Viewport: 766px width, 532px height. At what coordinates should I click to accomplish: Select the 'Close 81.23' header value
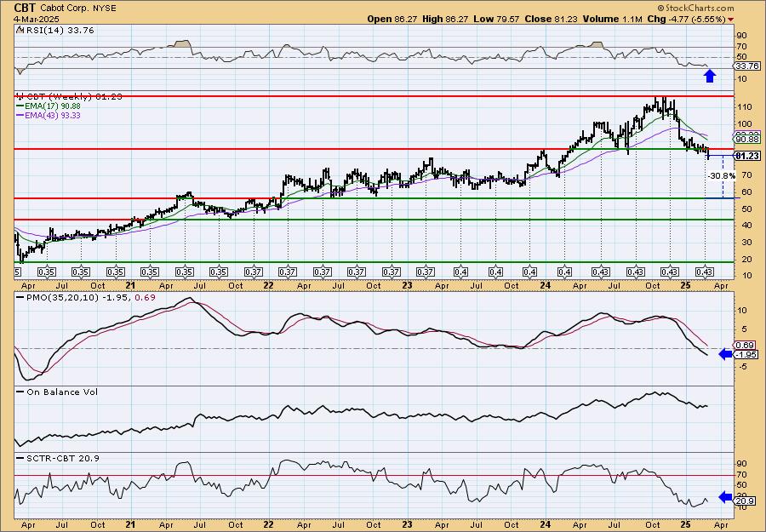(x=551, y=19)
